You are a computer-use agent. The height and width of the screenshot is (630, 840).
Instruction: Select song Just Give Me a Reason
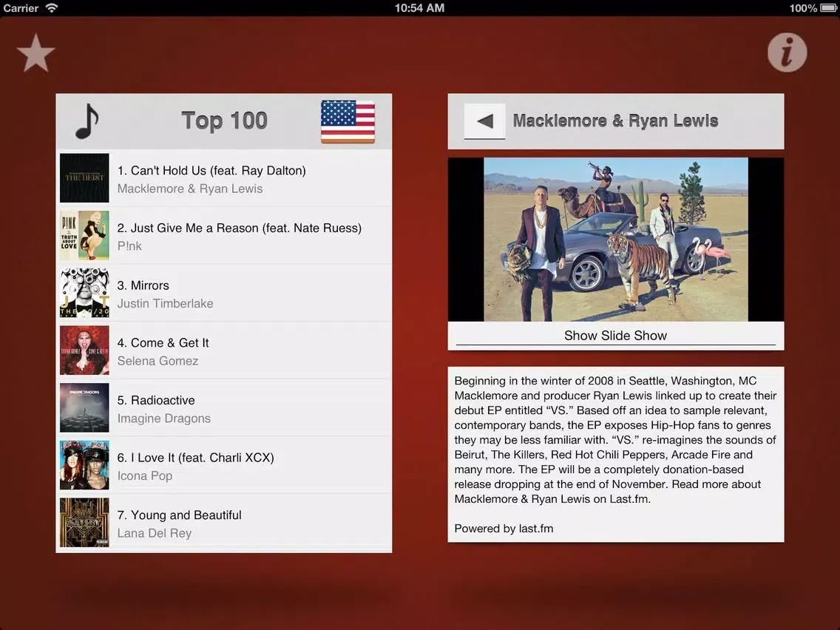pos(224,236)
